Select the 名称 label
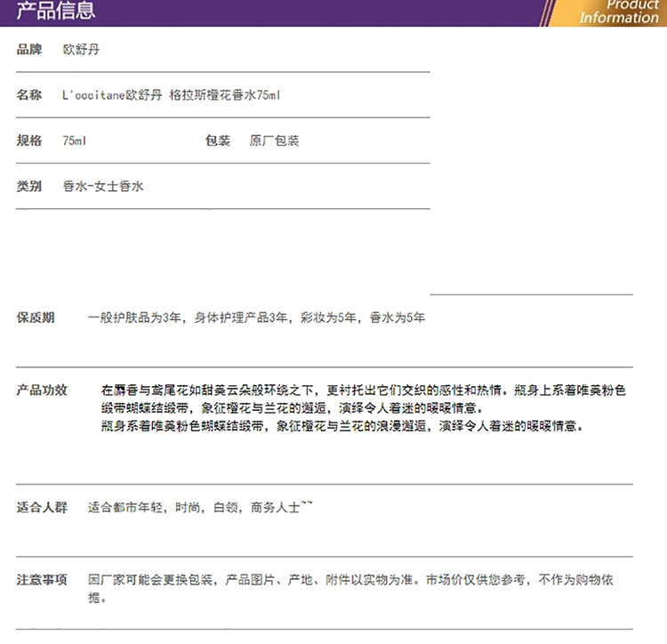 [x=29, y=95]
